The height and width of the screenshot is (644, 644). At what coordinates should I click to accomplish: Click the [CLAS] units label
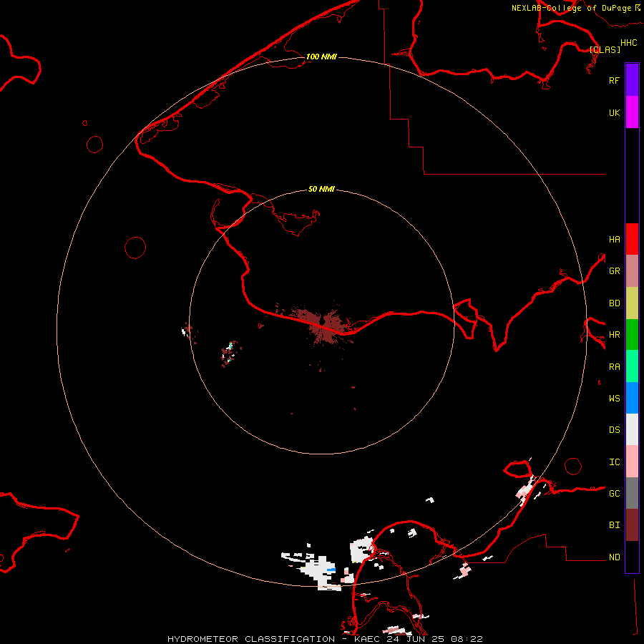(605, 49)
